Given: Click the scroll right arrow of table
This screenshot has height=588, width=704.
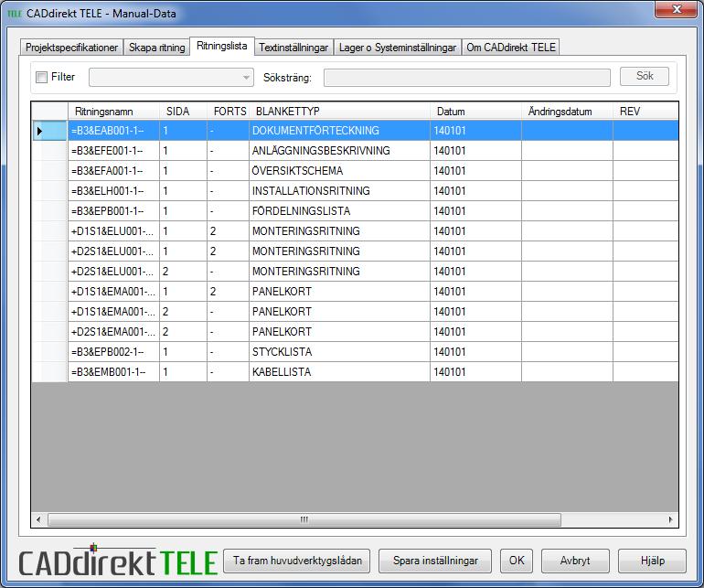Looking at the screenshot, I should (671, 519).
